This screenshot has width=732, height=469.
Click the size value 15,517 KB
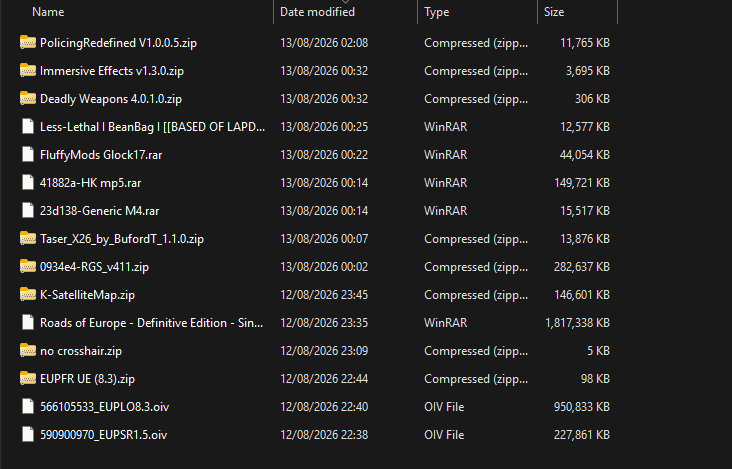click(585, 211)
